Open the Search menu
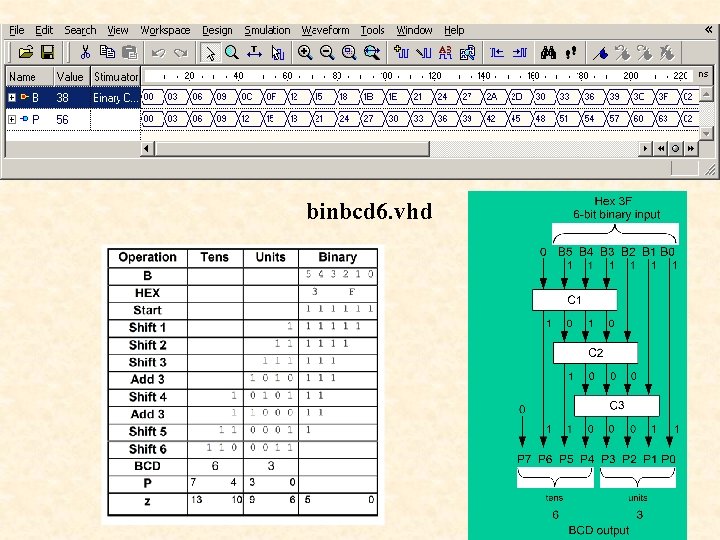 click(x=80, y=30)
